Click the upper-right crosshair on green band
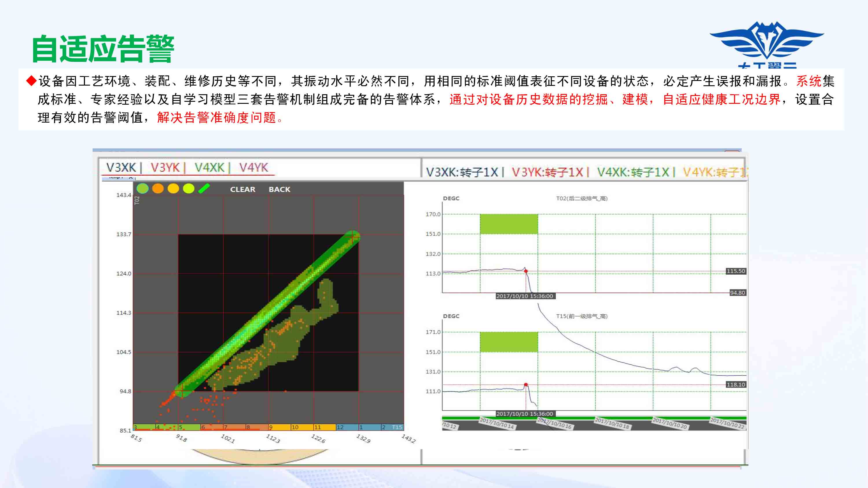This screenshot has width=868, height=488. (x=353, y=238)
